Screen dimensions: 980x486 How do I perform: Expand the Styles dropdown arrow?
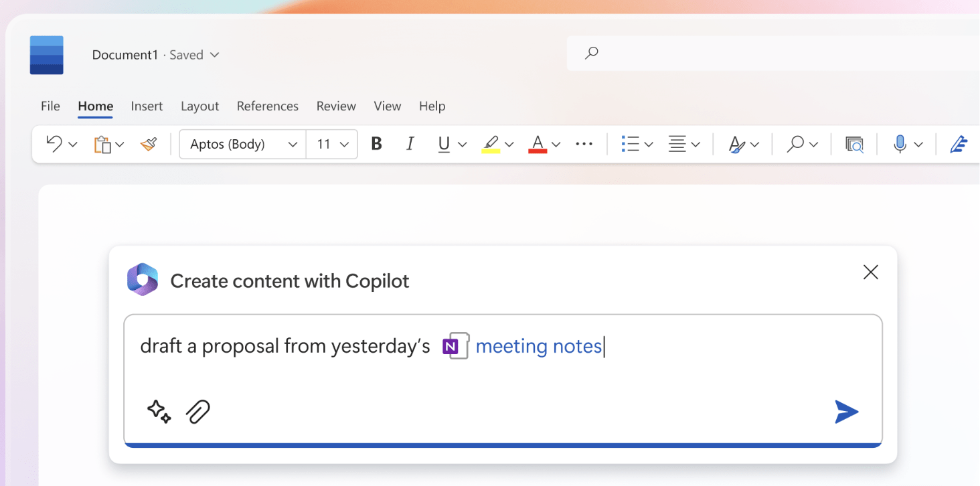point(755,144)
